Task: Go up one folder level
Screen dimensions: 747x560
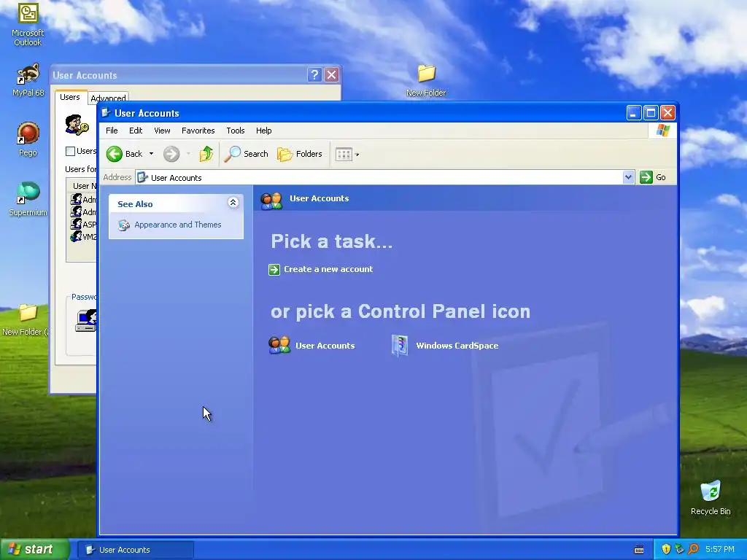Action: [x=206, y=154]
